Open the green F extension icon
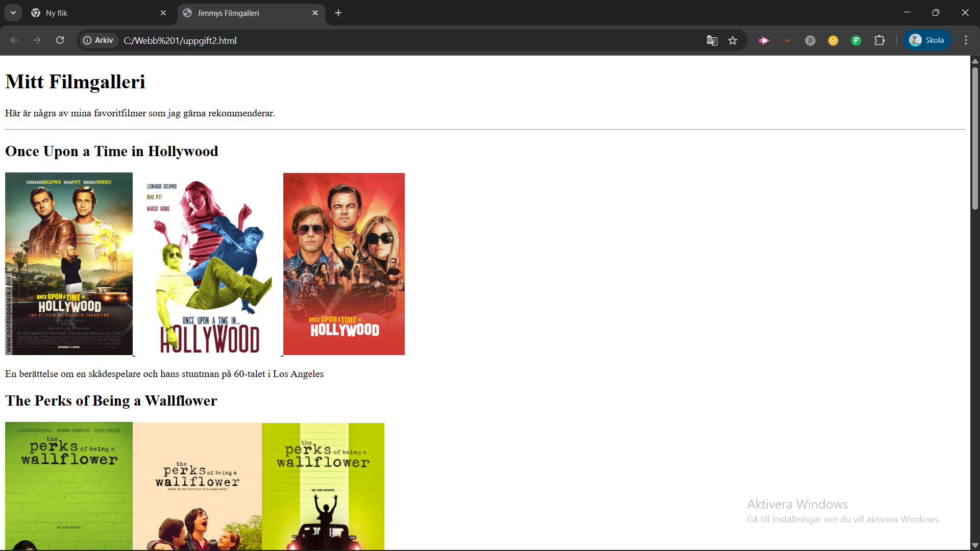Image resolution: width=980 pixels, height=551 pixels. click(x=856, y=40)
